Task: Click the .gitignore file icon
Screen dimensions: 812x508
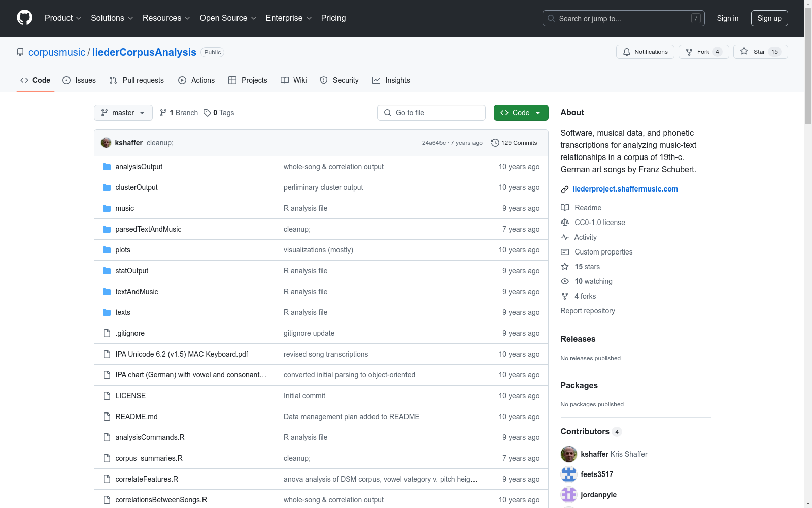Action: click(107, 333)
